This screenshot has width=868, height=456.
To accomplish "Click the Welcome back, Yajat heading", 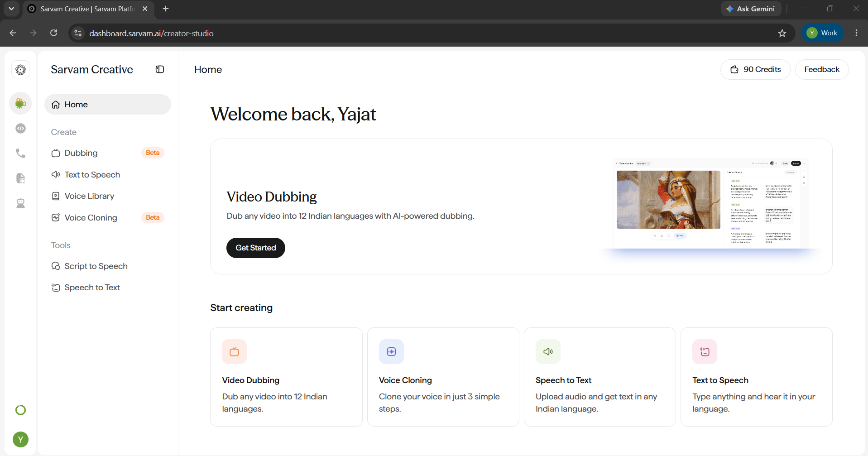I will pos(293,114).
